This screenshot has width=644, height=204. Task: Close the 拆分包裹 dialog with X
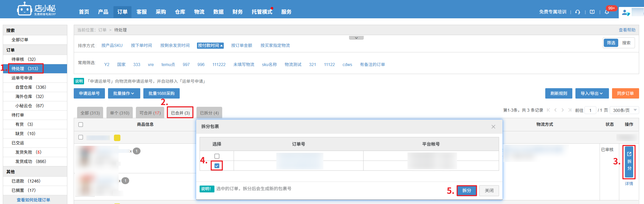coord(493,127)
